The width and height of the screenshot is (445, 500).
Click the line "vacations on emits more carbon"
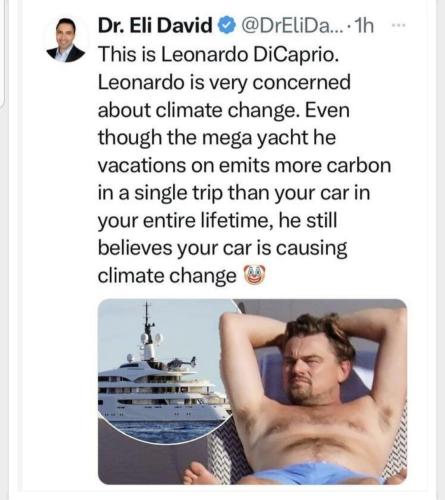[x=244, y=165]
